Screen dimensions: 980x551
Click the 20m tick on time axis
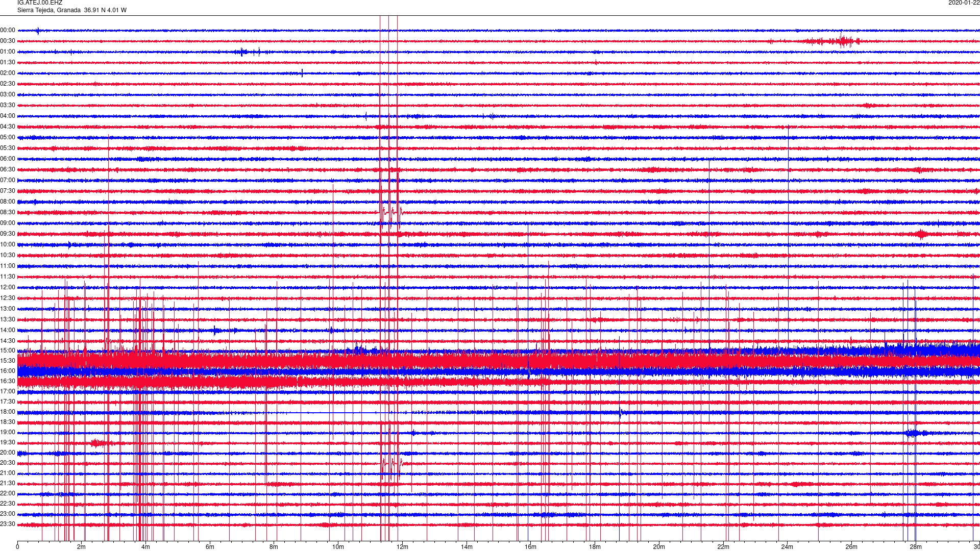659,547
